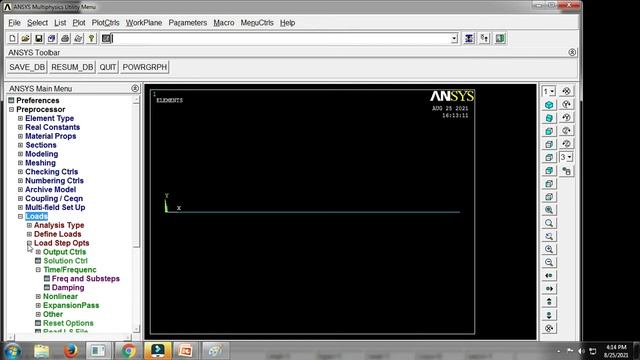Open PowerPoint from the taskbar

pyautogui.click(x=185, y=351)
